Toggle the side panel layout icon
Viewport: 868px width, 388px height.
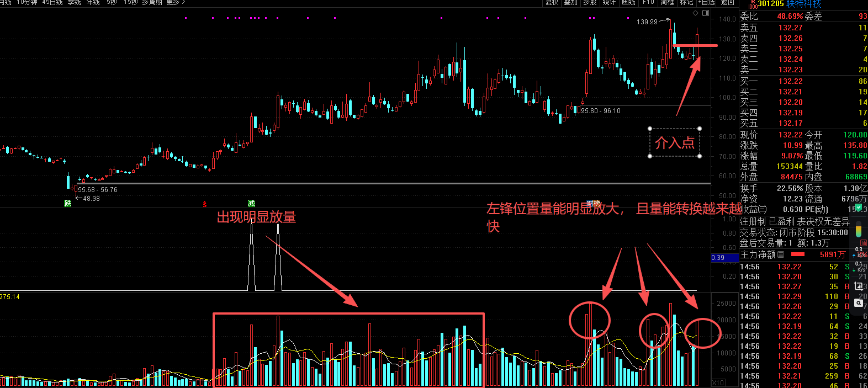point(705,13)
